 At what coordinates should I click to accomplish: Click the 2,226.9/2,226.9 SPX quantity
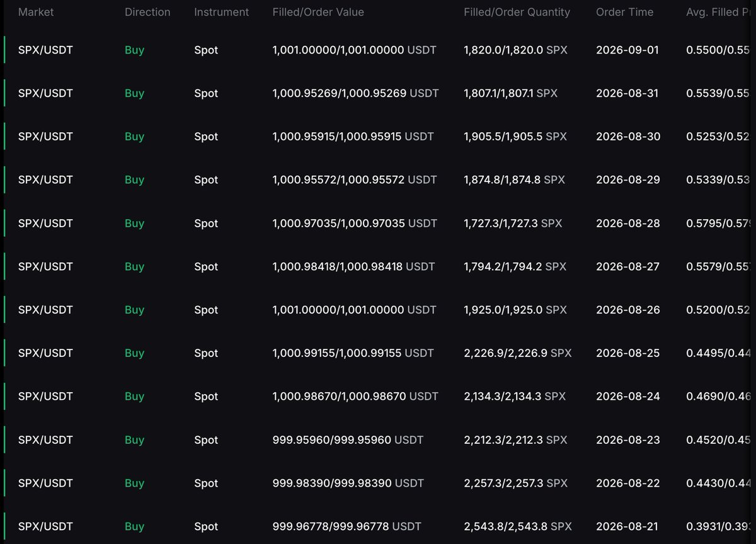(x=518, y=353)
